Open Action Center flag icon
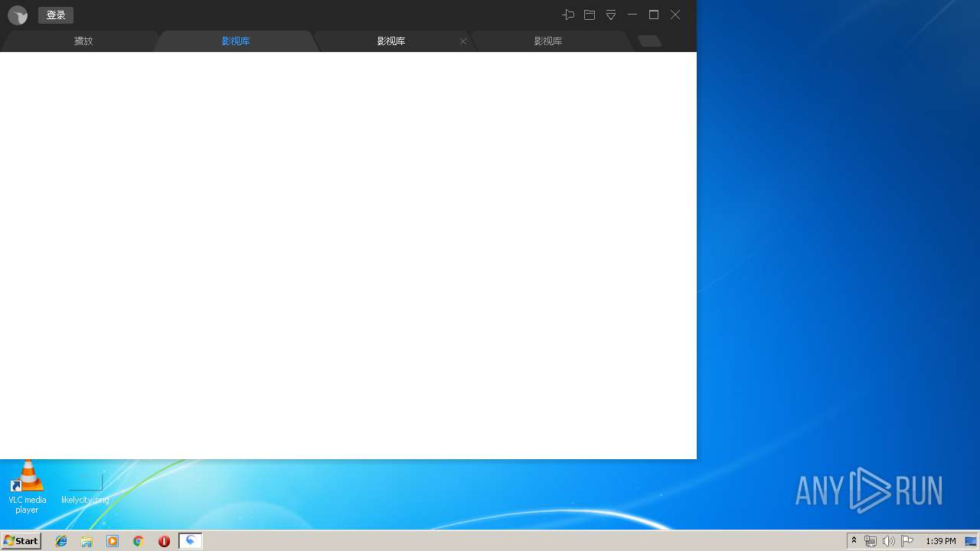The height and width of the screenshot is (551, 980). [x=907, y=541]
